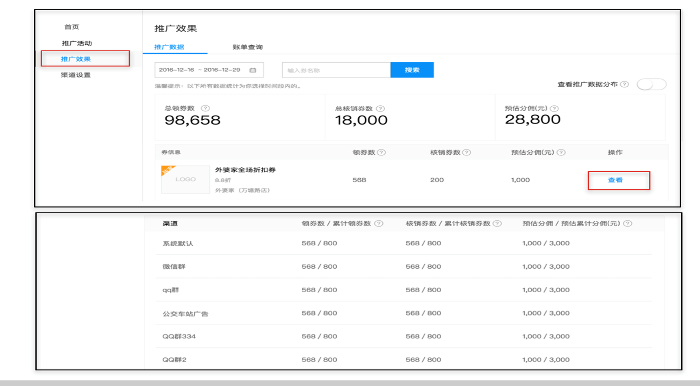Click help icon next to 总核销券数
700x386 pixels.
(x=380, y=108)
